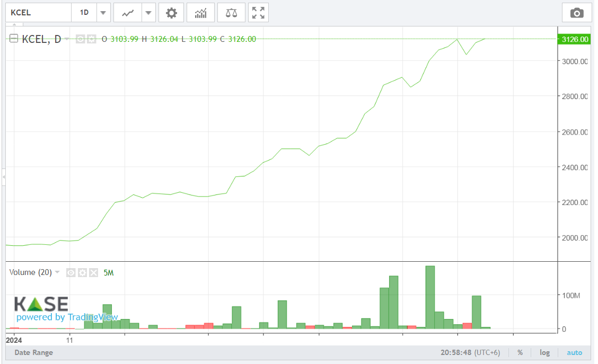Expand the chart style dropdown arrow

point(148,13)
